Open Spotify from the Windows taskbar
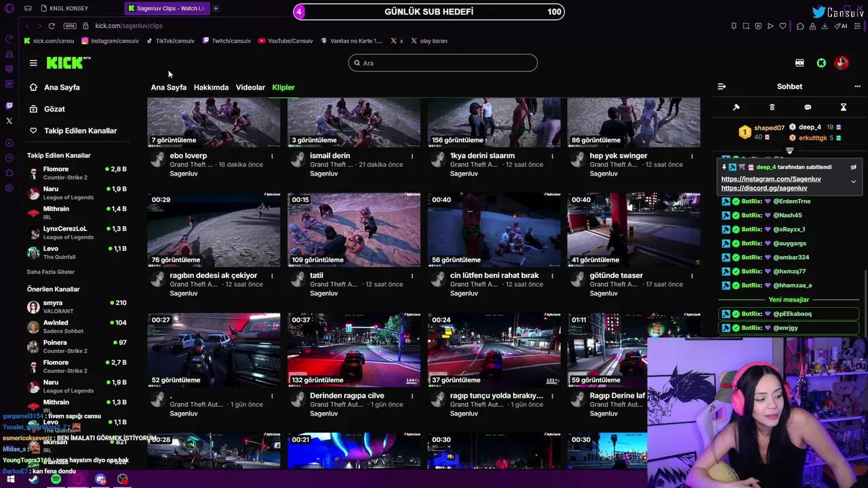 [56, 479]
